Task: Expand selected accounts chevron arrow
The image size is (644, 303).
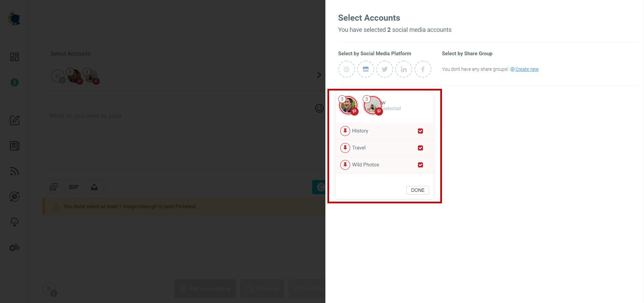Action: pos(319,75)
